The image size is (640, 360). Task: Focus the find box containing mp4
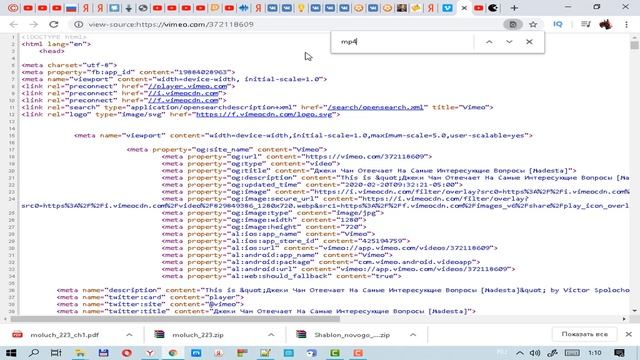404,42
